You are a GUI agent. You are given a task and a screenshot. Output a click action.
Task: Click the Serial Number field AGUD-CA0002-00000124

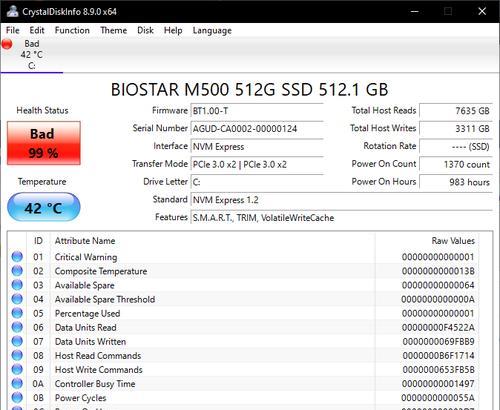tap(257, 129)
